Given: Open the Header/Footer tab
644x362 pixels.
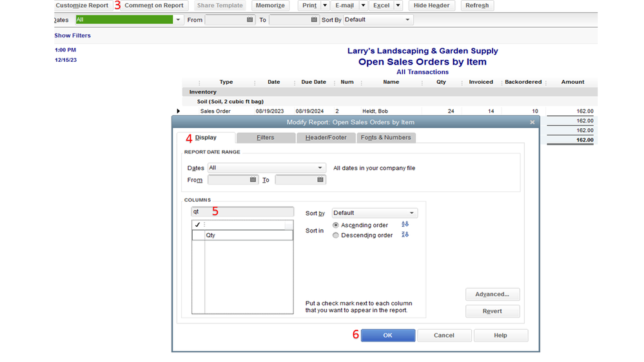Looking at the screenshot, I should tap(326, 137).
